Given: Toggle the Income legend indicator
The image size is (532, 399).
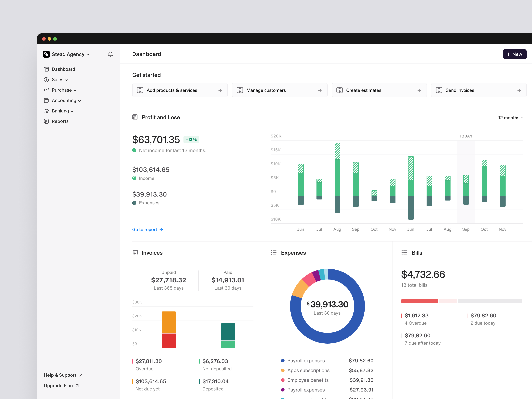Looking at the screenshot, I should pyautogui.click(x=134, y=178).
